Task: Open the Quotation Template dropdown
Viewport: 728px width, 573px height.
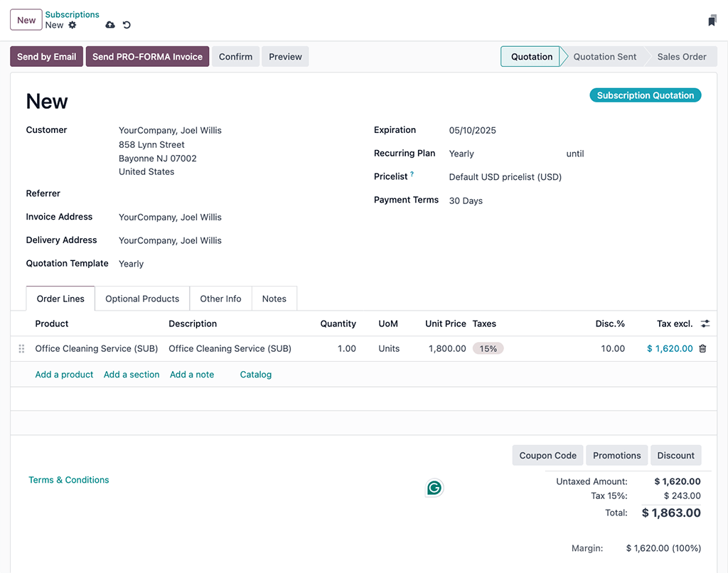Action: [x=131, y=263]
